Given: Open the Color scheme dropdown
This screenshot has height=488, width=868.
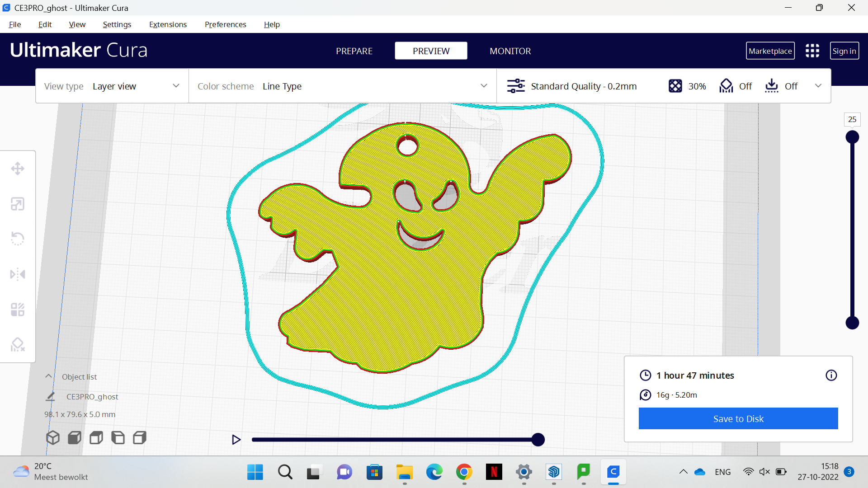Looking at the screenshot, I should (x=343, y=86).
